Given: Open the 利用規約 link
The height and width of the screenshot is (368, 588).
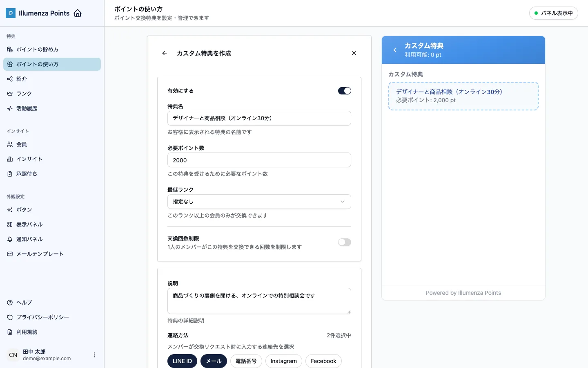Looking at the screenshot, I should [x=52, y=332].
